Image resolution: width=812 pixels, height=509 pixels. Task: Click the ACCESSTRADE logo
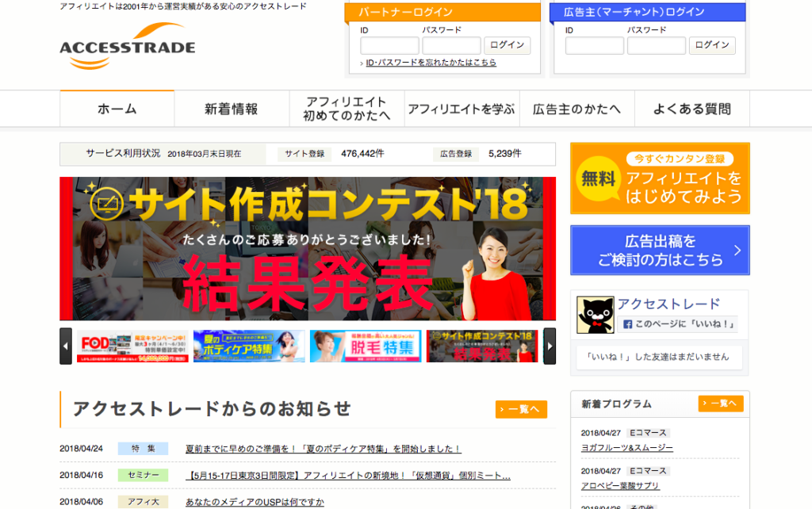128,46
